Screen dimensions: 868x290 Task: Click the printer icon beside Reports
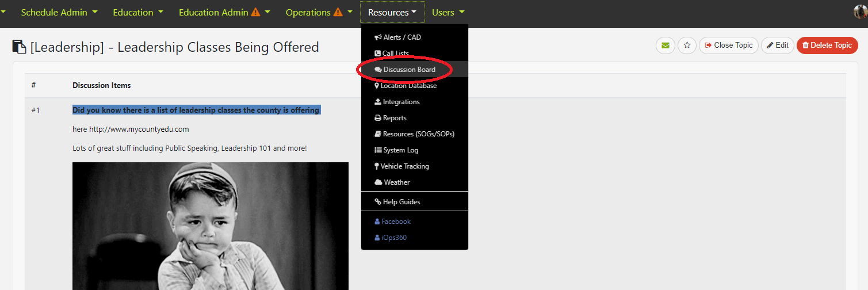pos(378,118)
